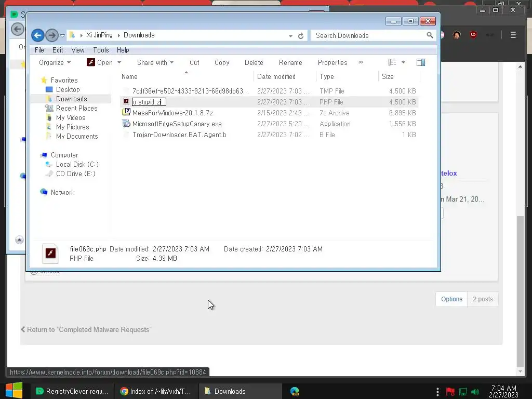Click the Open toolbar button
Screen dimensions: 532x399
click(100, 62)
